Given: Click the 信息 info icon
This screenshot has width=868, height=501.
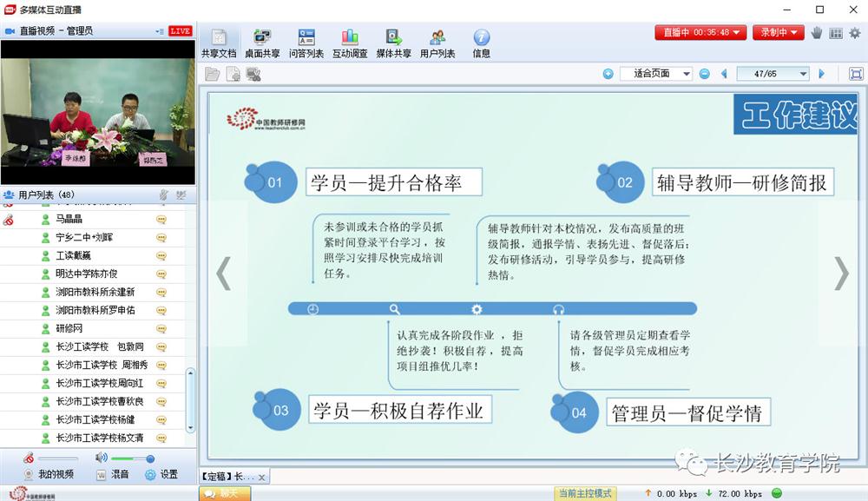Looking at the screenshot, I should tap(481, 43).
